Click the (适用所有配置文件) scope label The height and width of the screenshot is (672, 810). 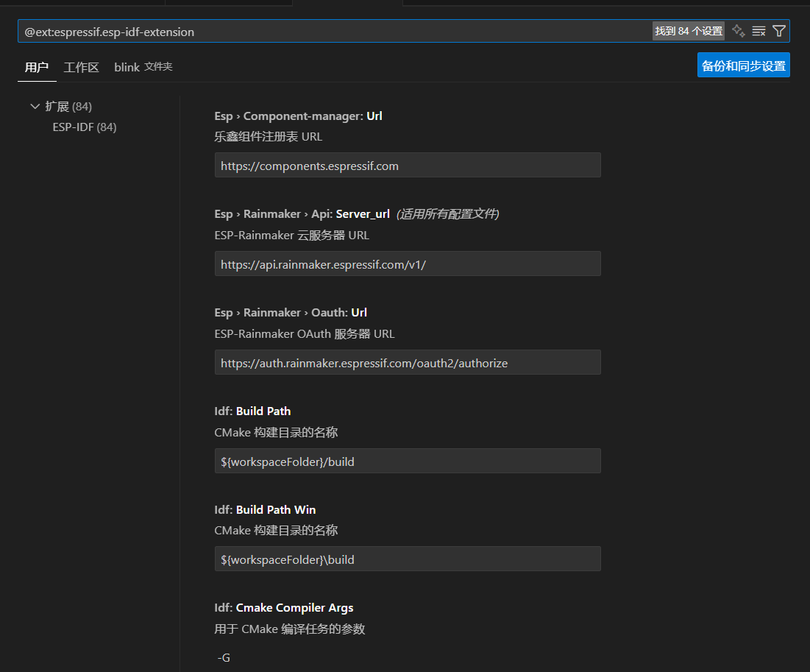pos(447,214)
